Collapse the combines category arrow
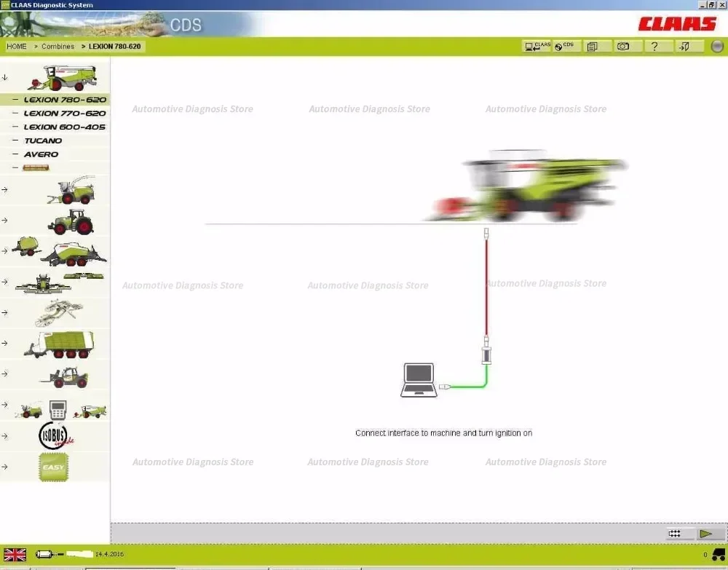This screenshot has height=570, width=728. click(x=4, y=77)
